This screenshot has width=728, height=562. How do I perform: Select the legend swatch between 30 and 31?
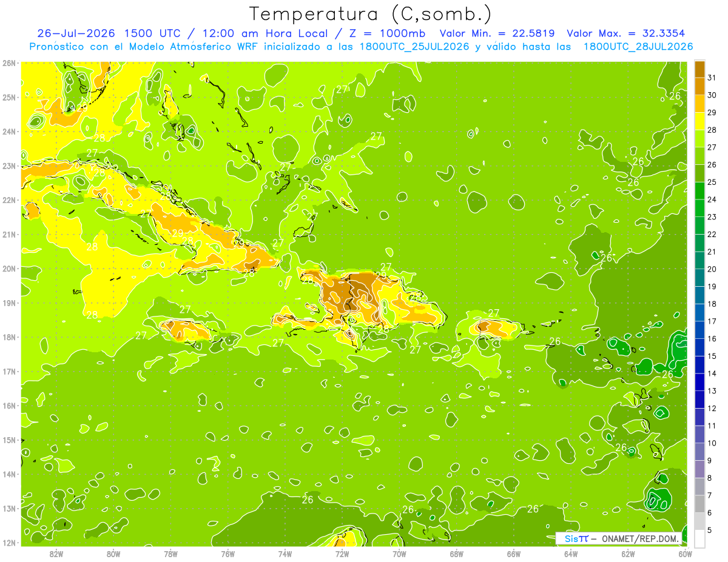tap(699, 86)
